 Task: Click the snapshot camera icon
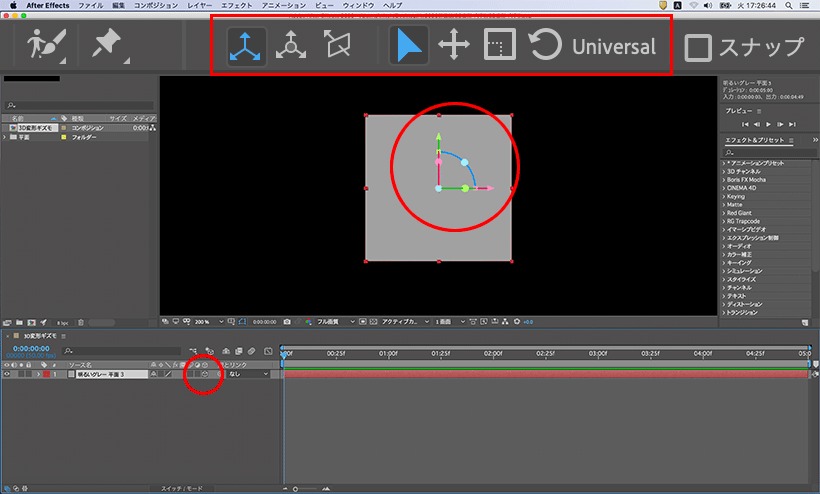287,322
